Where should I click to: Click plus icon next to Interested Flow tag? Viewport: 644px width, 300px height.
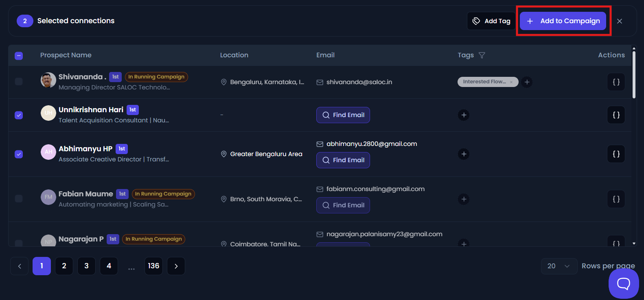point(527,82)
